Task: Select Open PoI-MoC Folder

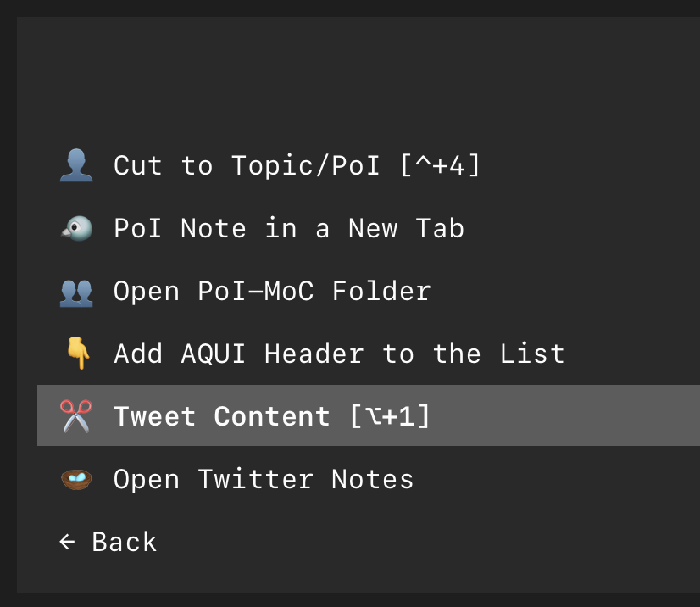Action: 271,291
